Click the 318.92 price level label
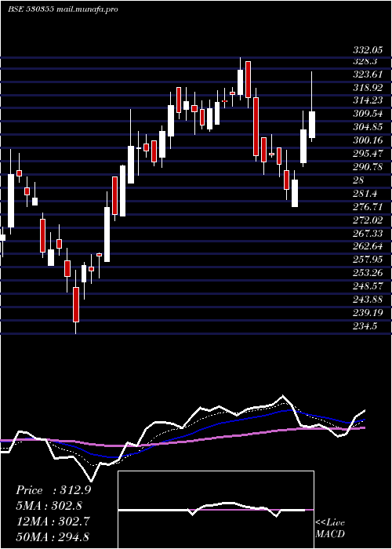The width and height of the screenshot is (392, 549). [368, 88]
